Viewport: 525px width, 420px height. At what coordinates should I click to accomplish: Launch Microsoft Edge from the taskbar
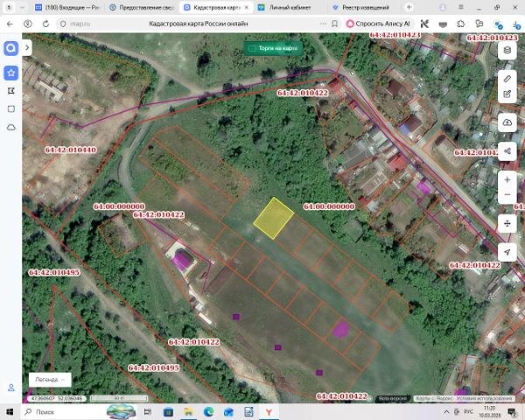click(208, 411)
